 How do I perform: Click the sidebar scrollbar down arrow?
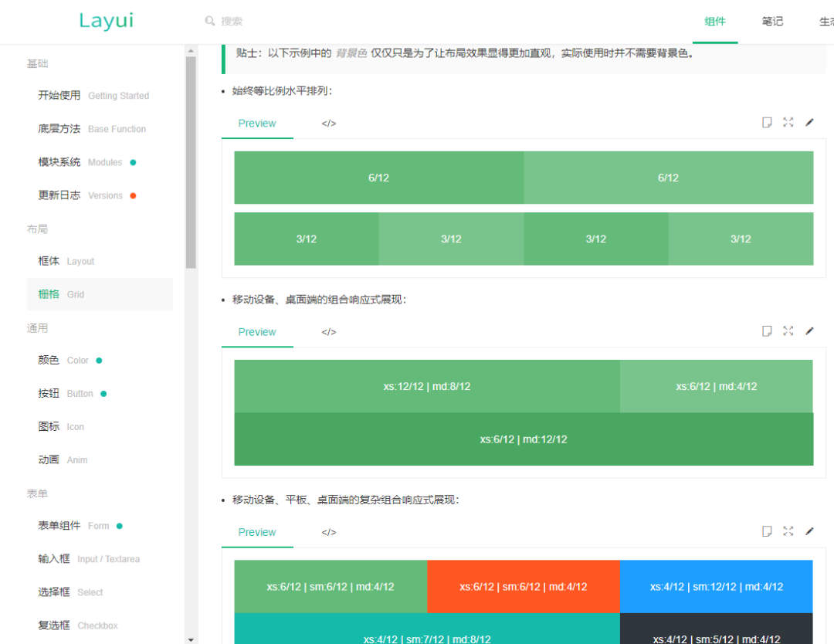point(191,639)
